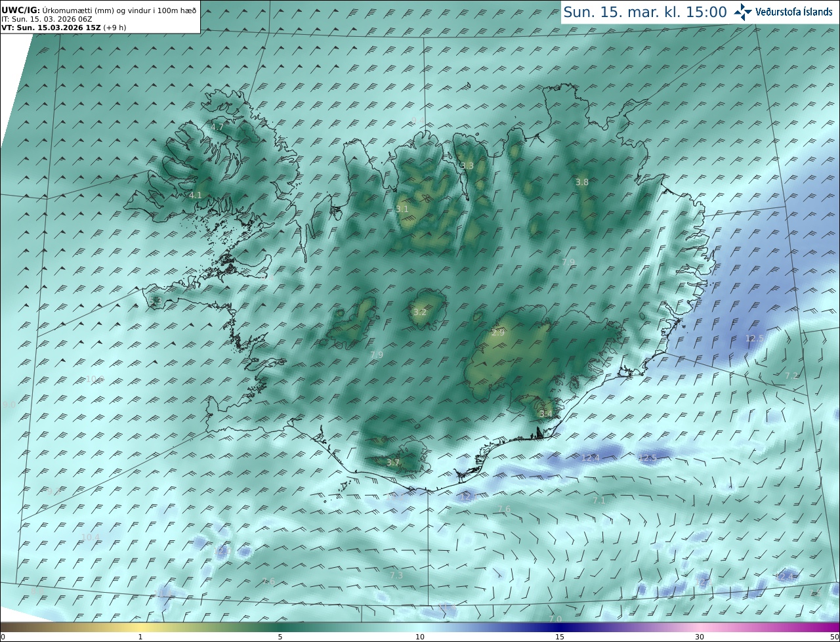Click the 7.3 value on the map
840x642 pixels.
(396, 575)
